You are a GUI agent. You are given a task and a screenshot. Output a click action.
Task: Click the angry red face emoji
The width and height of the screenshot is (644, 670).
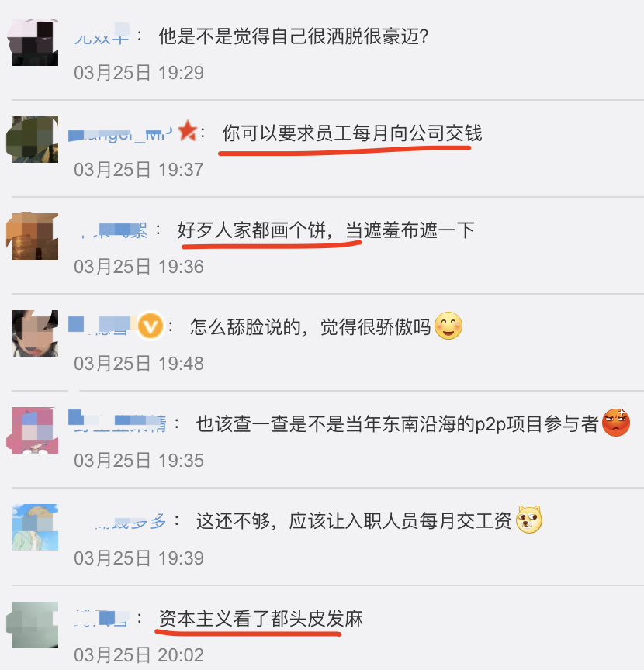click(x=616, y=423)
